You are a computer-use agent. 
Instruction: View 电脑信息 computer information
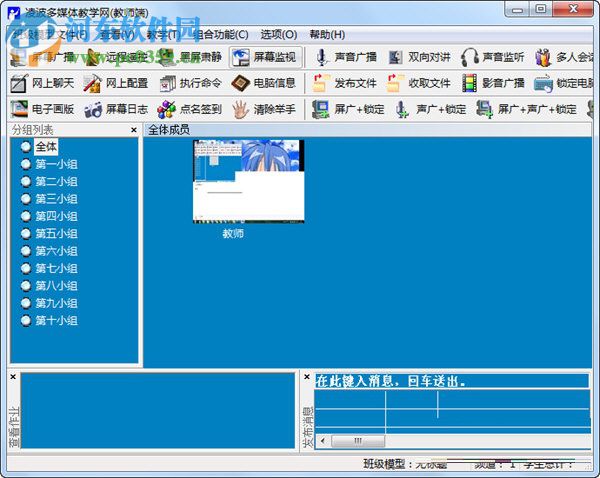point(264,83)
